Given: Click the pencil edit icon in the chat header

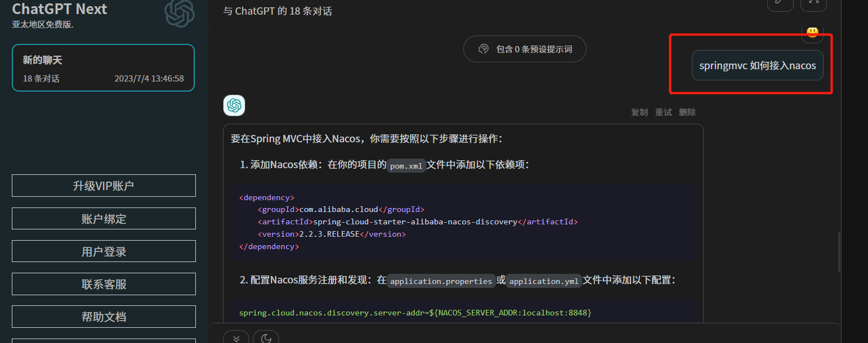Looking at the screenshot, I should pos(780,2).
